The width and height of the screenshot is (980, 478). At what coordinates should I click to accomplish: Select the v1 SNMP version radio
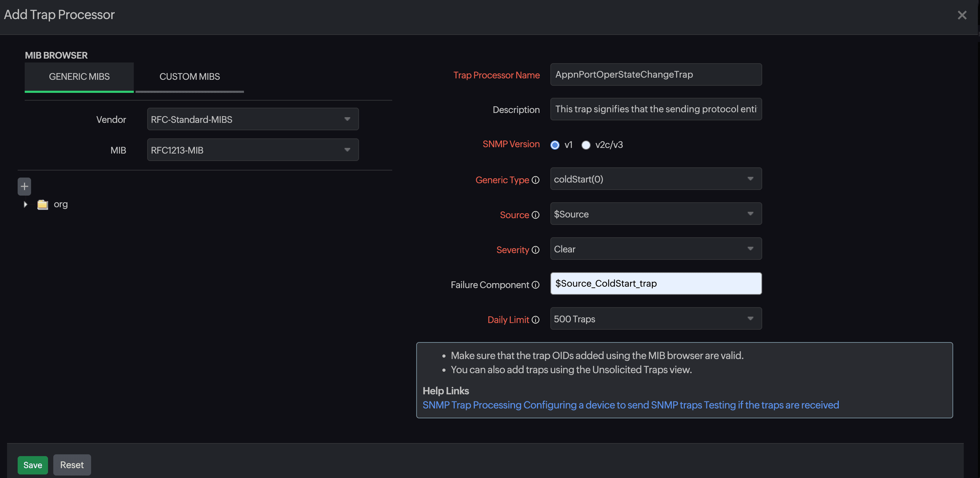(555, 145)
